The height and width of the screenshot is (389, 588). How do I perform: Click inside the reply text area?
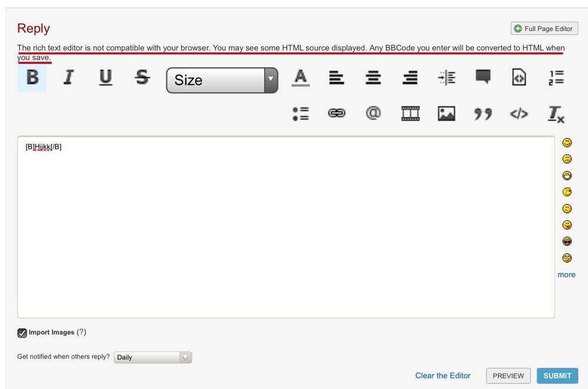[286, 229]
